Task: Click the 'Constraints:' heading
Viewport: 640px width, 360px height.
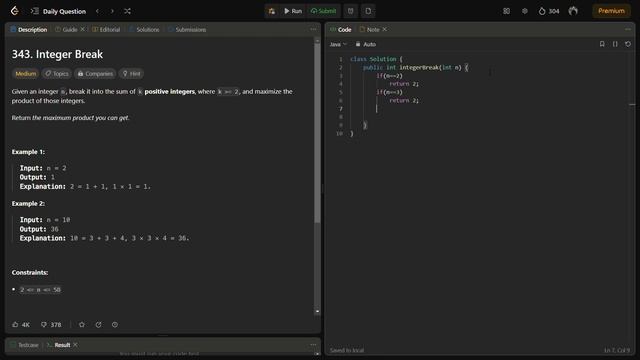Action: coord(30,272)
